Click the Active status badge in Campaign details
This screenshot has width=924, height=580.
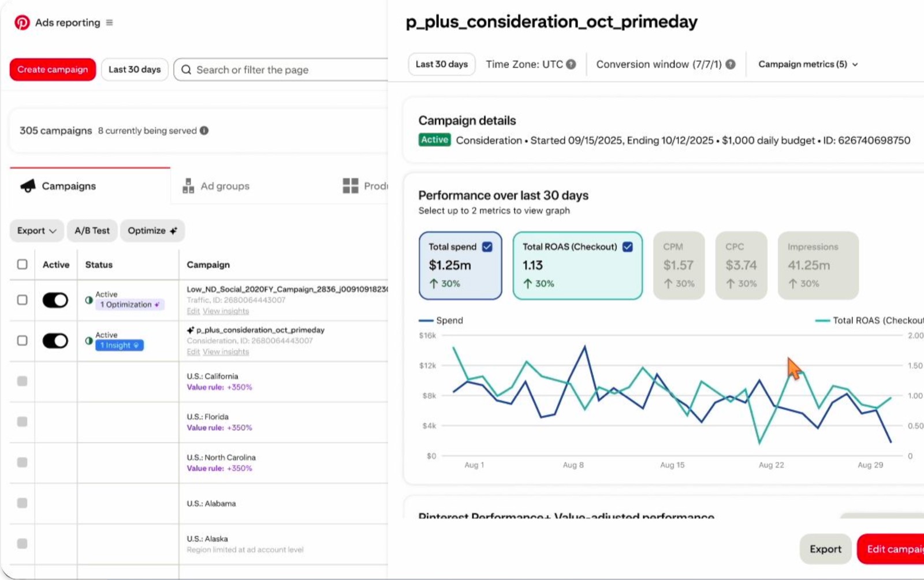point(434,140)
